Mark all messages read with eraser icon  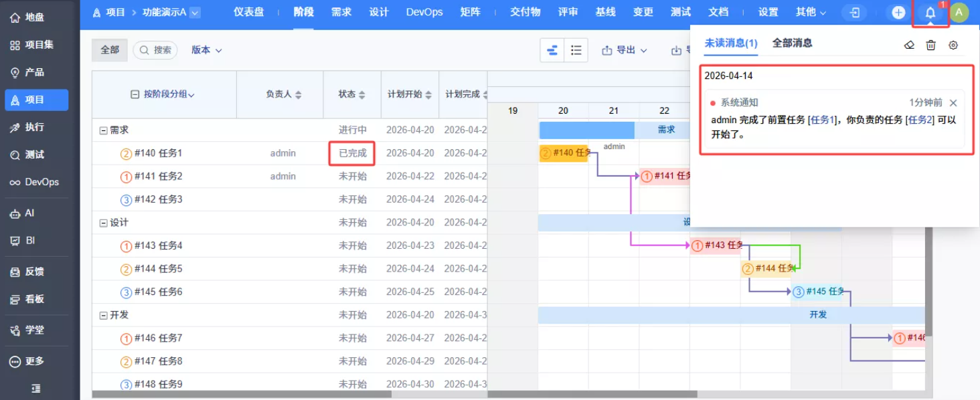pos(908,45)
